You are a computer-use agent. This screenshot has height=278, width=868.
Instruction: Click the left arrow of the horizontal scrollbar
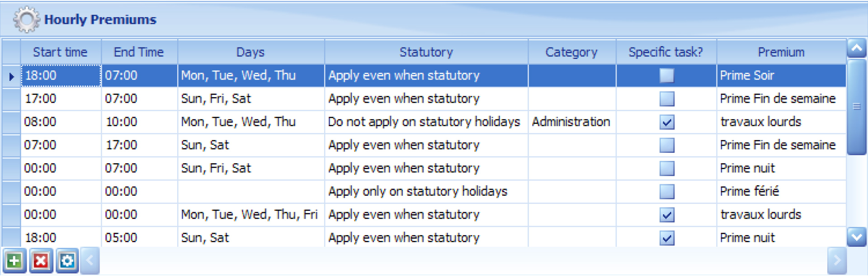[90, 261]
